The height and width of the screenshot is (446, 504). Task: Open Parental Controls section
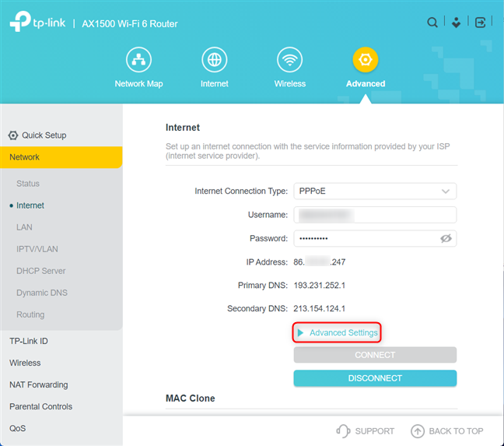40,407
